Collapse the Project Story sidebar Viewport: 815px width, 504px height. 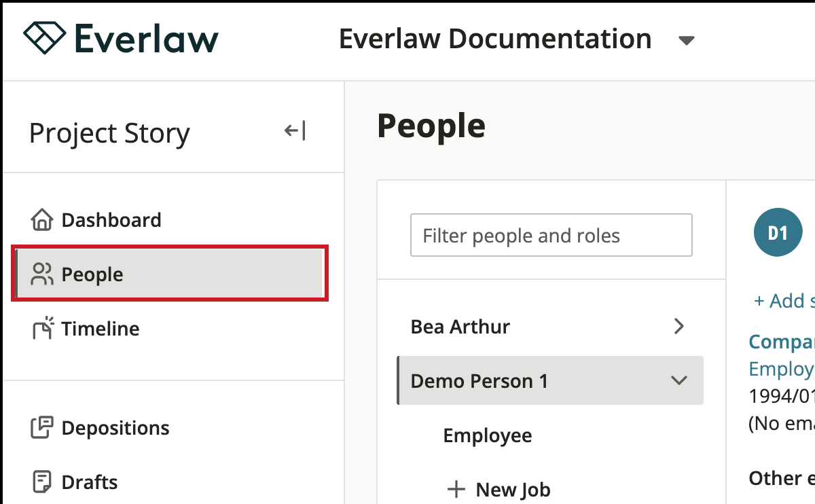pos(295,130)
